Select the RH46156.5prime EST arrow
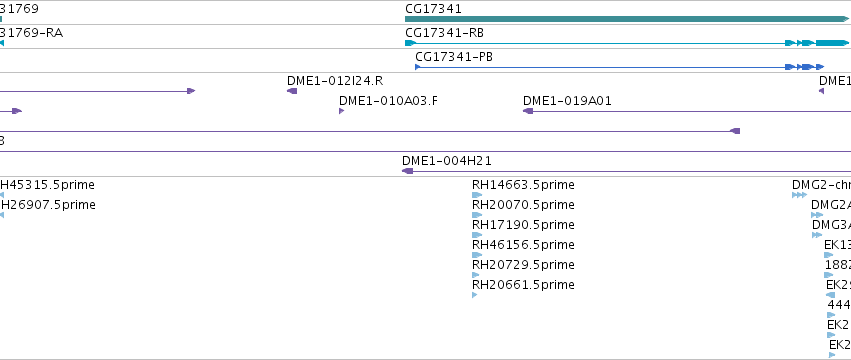Viewport: 851px width, 360px height. 477,255
